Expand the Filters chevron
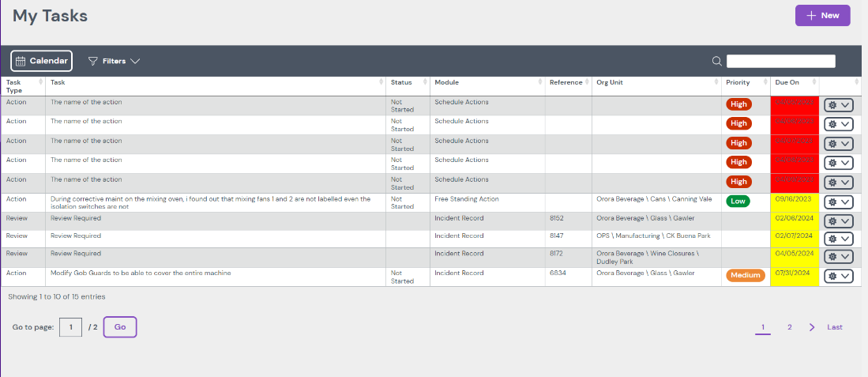 pos(135,61)
